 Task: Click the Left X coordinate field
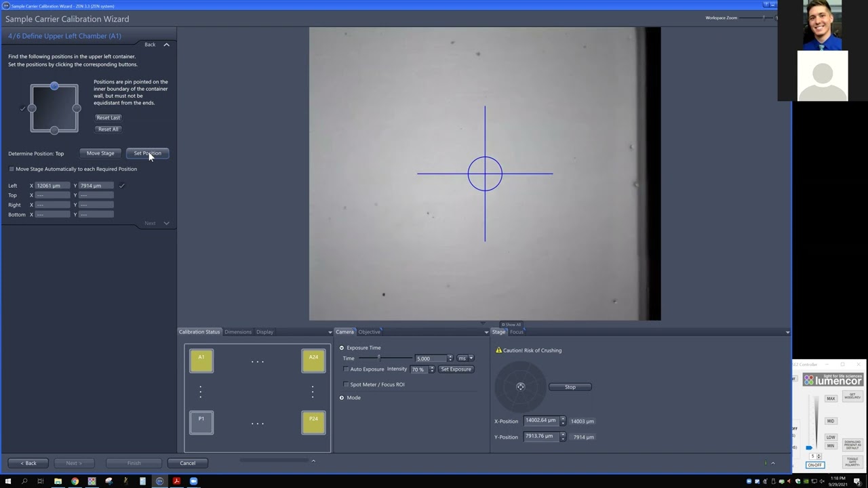pyautogui.click(x=52, y=186)
